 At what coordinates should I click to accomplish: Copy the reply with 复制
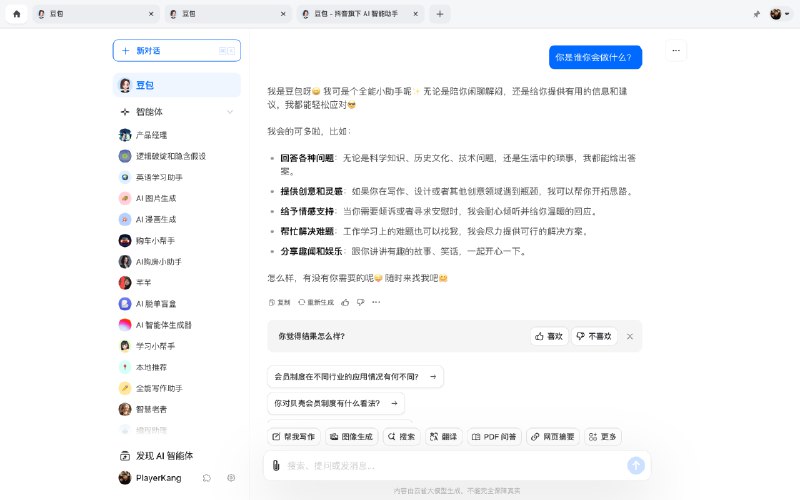[280, 302]
